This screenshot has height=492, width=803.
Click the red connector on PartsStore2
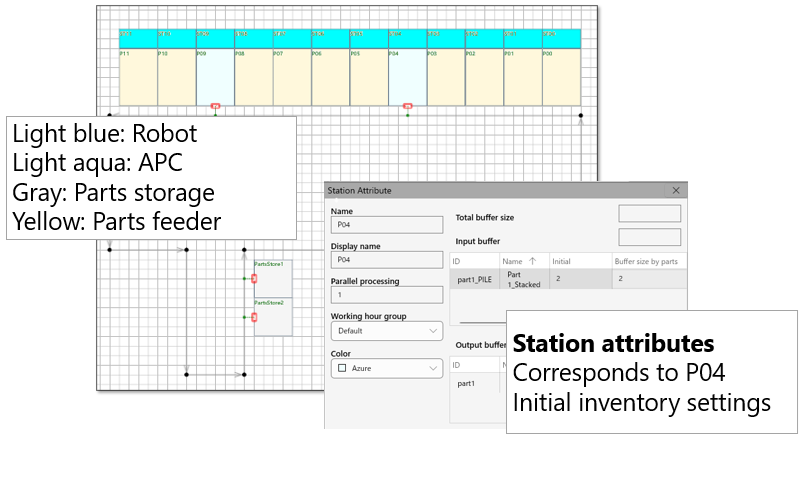coord(254,317)
